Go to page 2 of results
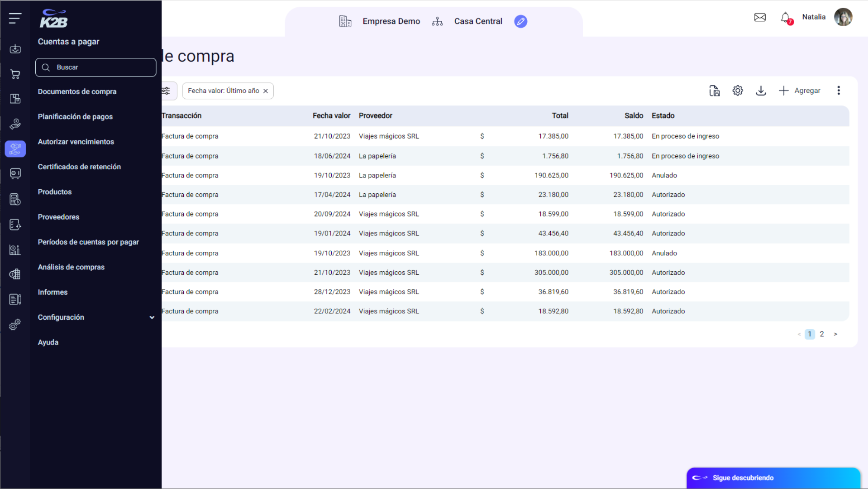This screenshot has height=489, width=868. 822,334
